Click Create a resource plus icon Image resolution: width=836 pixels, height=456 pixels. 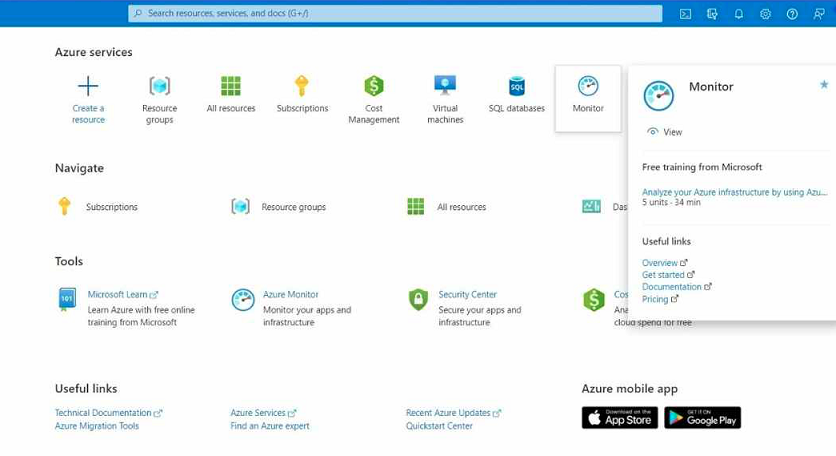[x=88, y=85]
